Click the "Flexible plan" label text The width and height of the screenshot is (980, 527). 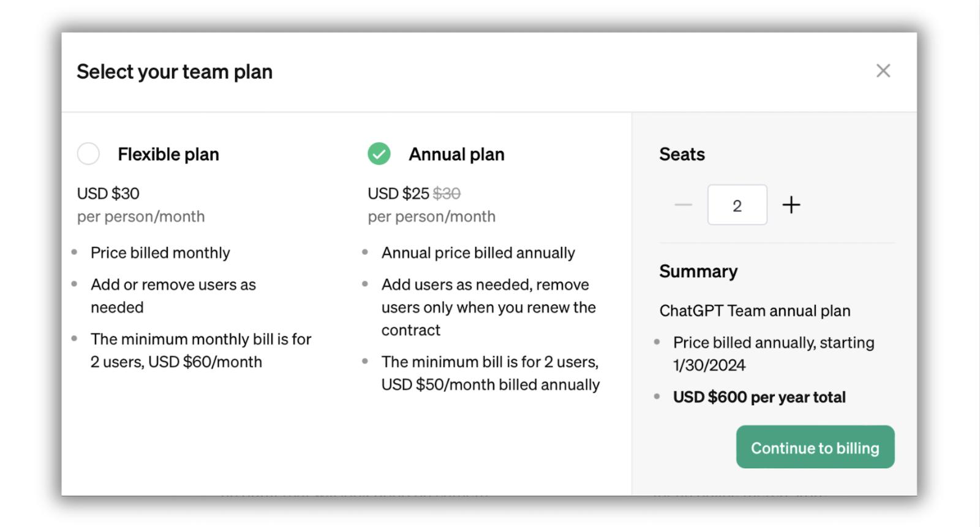168,154
